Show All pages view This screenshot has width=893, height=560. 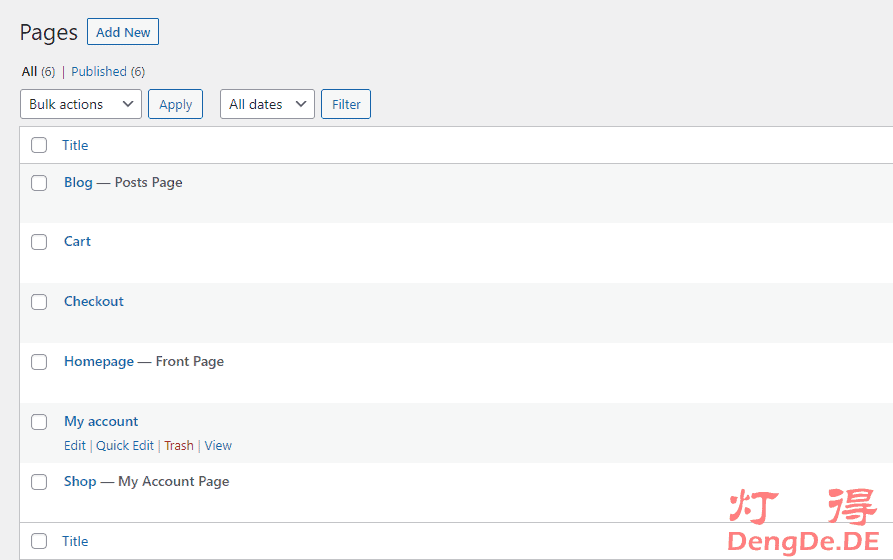click(29, 72)
